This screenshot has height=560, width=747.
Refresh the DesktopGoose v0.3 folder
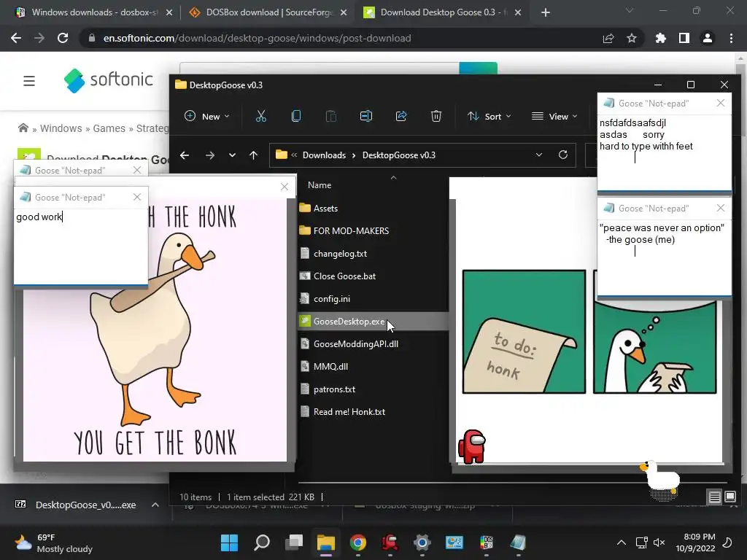(563, 155)
